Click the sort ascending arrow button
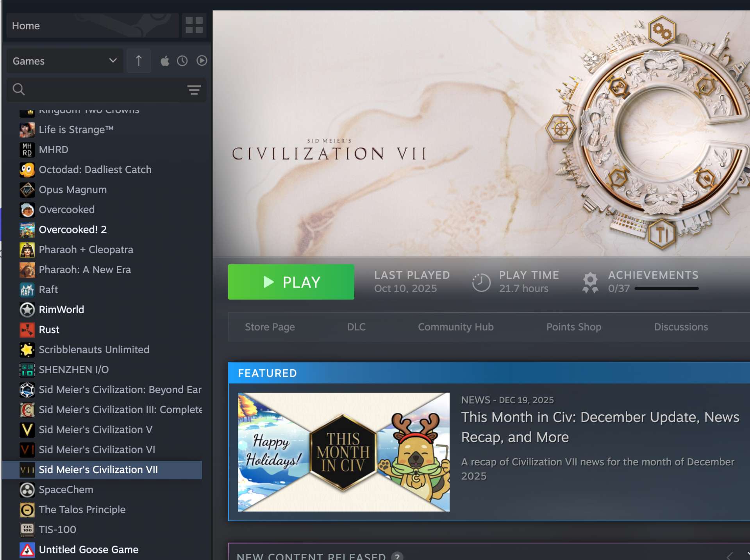750x560 pixels. [139, 61]
